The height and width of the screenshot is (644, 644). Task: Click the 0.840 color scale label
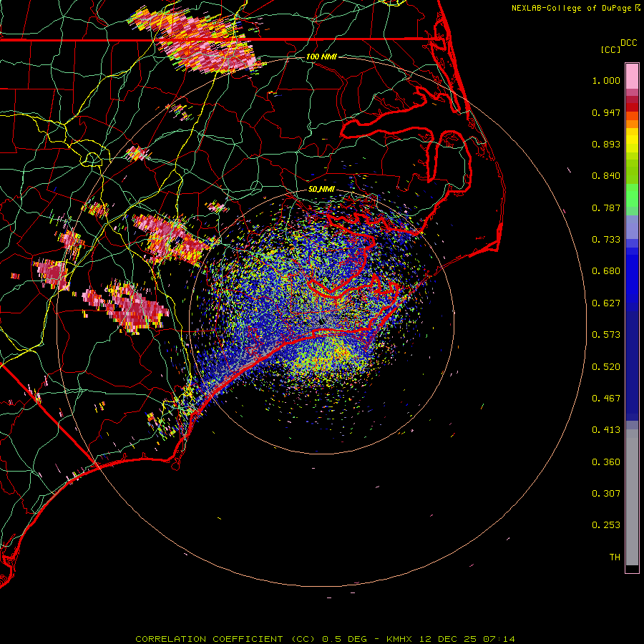[606, 176]
